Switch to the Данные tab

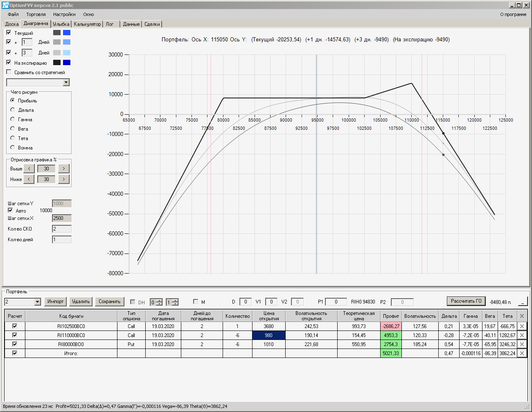tap(131, 24)
